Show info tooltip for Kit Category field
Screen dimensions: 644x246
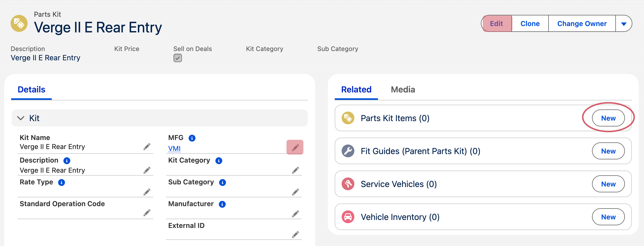219,161
